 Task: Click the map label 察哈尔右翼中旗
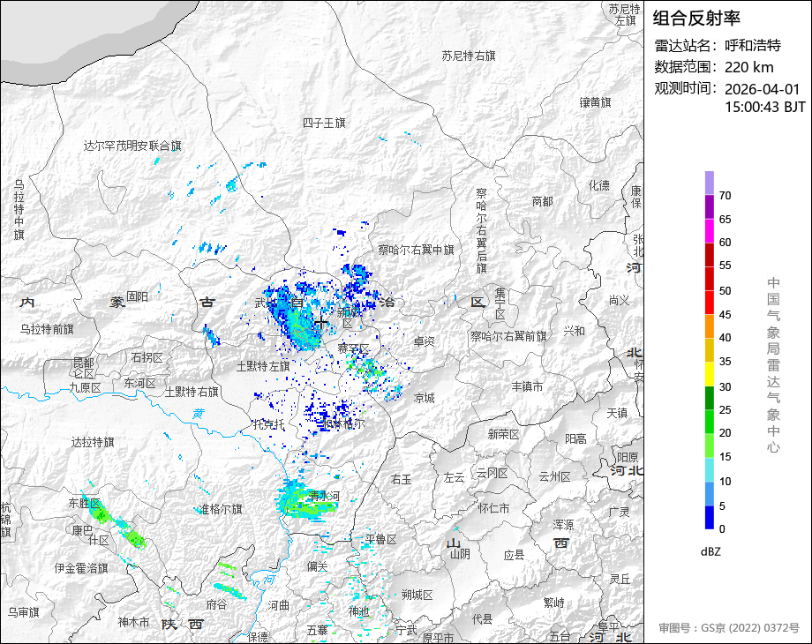point(416,250)
